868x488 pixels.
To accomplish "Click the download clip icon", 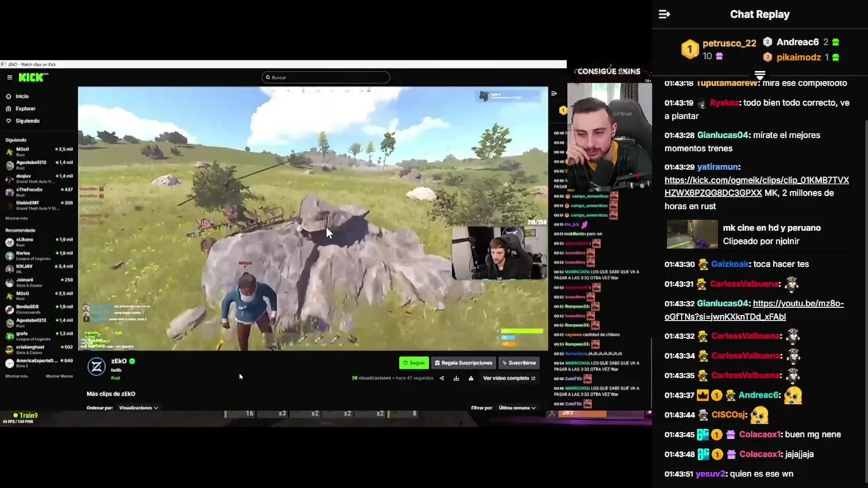I will 456,378.
